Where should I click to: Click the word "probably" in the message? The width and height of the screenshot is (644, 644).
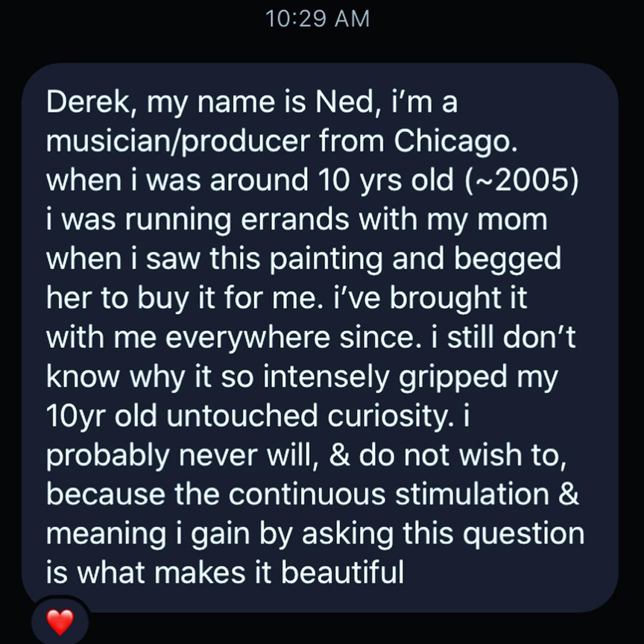coord(107,456)
